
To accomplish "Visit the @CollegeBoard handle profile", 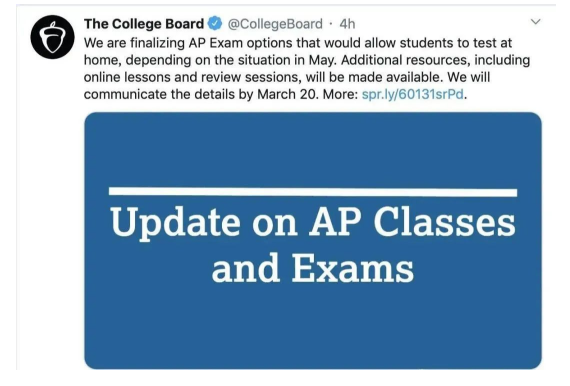I will [x=275, y=24].
